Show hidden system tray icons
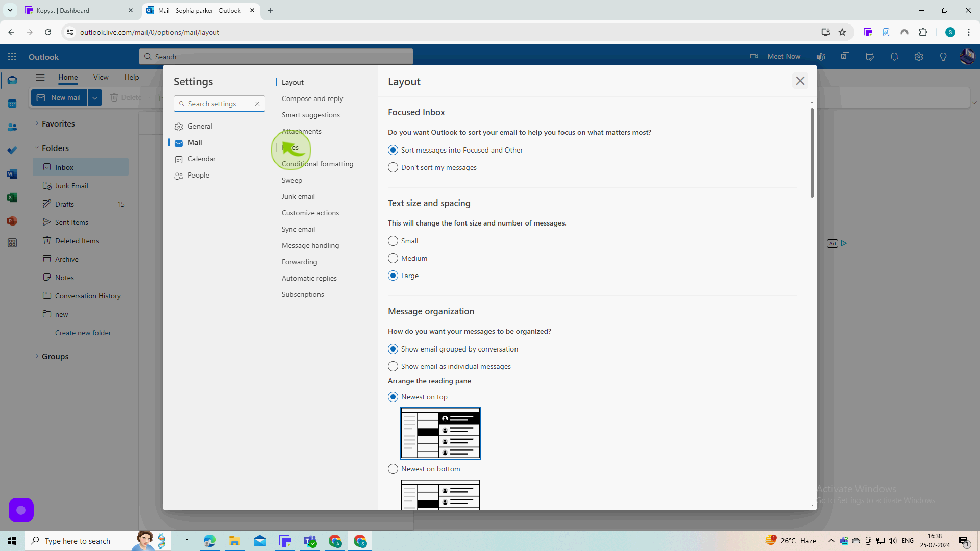 (x=831, y=541)
